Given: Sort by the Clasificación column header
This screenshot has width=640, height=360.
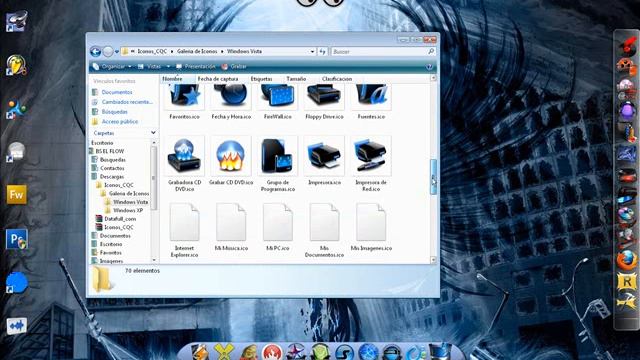Looking at the screenshot, I should (x=337, y=79).
